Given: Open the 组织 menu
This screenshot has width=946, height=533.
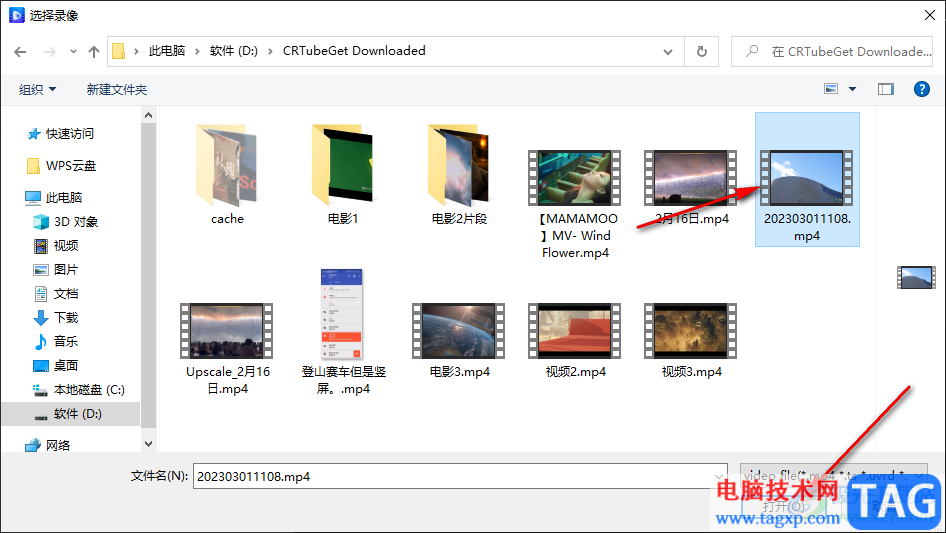Looking at the screenshot, I should (37, 89).
